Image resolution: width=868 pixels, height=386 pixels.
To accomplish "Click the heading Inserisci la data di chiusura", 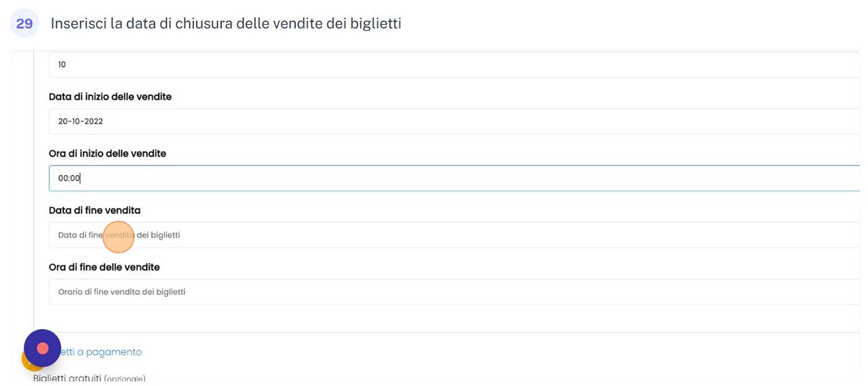I will [x=226, y=24].
